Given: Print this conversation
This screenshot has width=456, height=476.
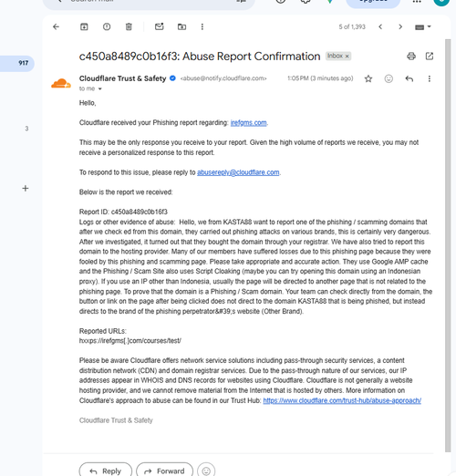Looking at the screenshot, I should (x=411, y=56).
